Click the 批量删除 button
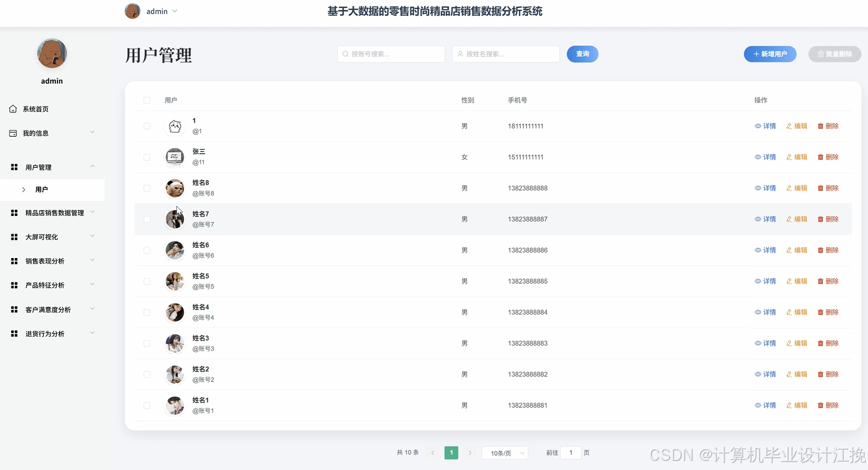 (834, 54)
